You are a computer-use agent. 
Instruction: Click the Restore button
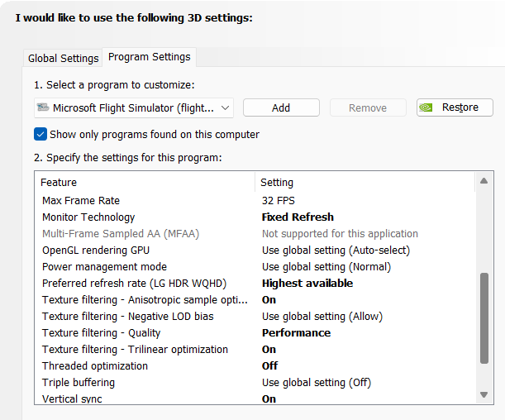pyautogui.click(x=455, y=107)
